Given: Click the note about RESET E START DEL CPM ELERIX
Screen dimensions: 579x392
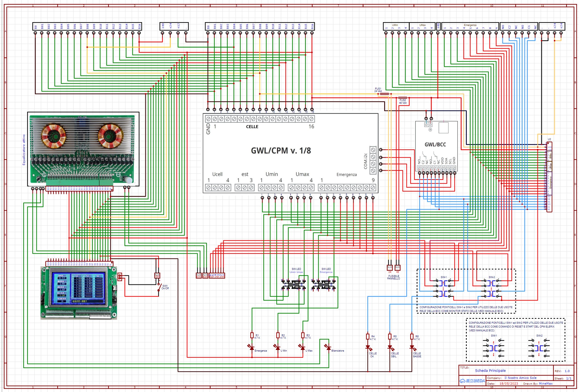Looking at the screenshot, I should [516, 326].
